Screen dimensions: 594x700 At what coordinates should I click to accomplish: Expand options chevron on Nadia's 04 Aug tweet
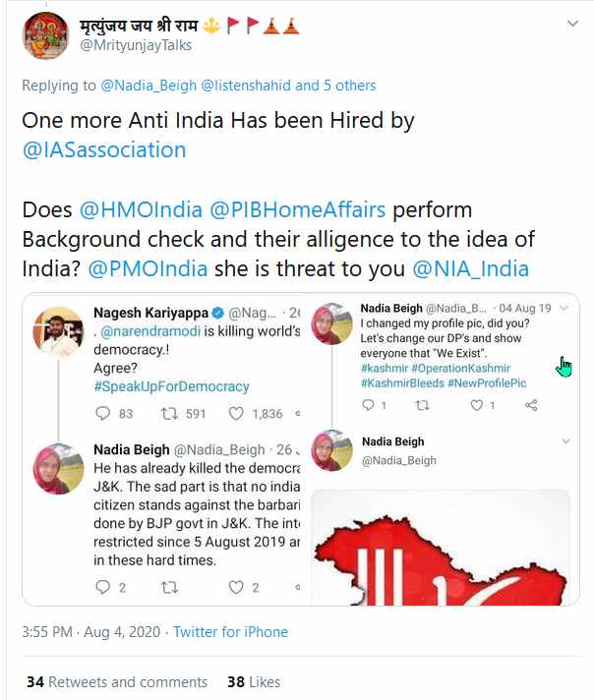point(564,308)
